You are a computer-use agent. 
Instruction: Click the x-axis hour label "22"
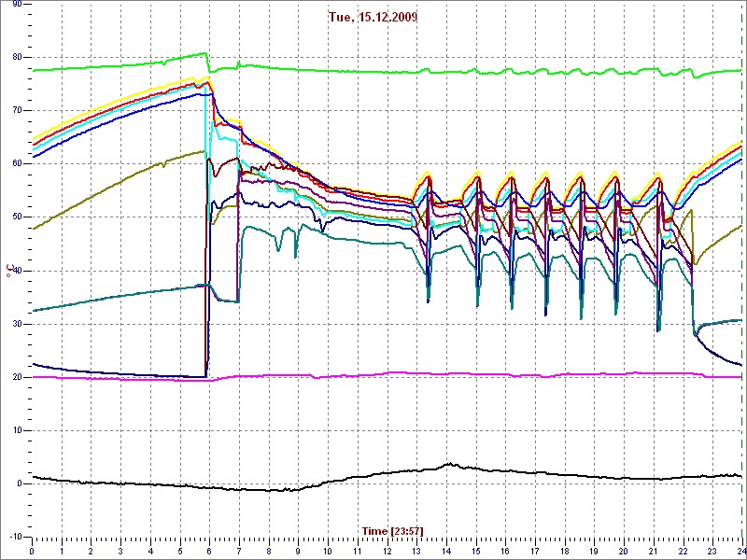(x=683, y=553)
